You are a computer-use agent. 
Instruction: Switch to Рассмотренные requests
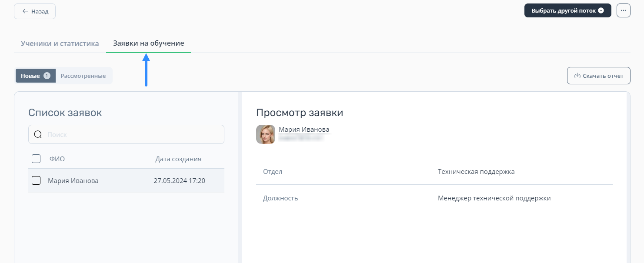tap(83, 76)
